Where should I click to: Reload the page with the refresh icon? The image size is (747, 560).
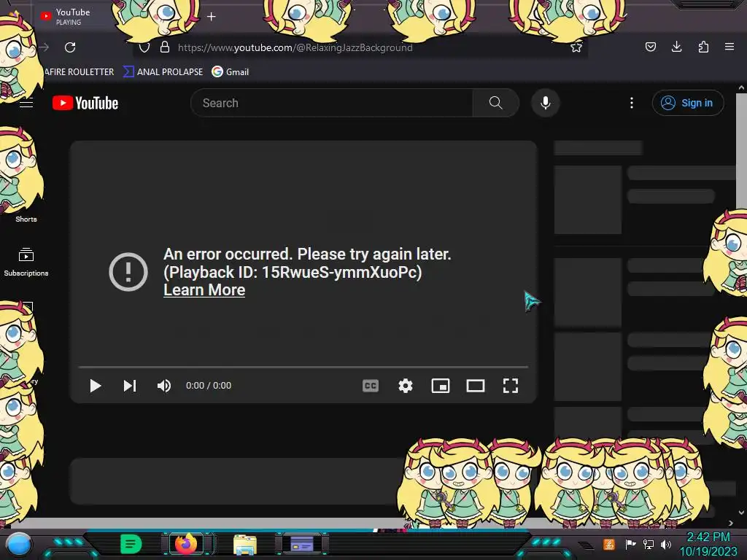click(70, 47)
